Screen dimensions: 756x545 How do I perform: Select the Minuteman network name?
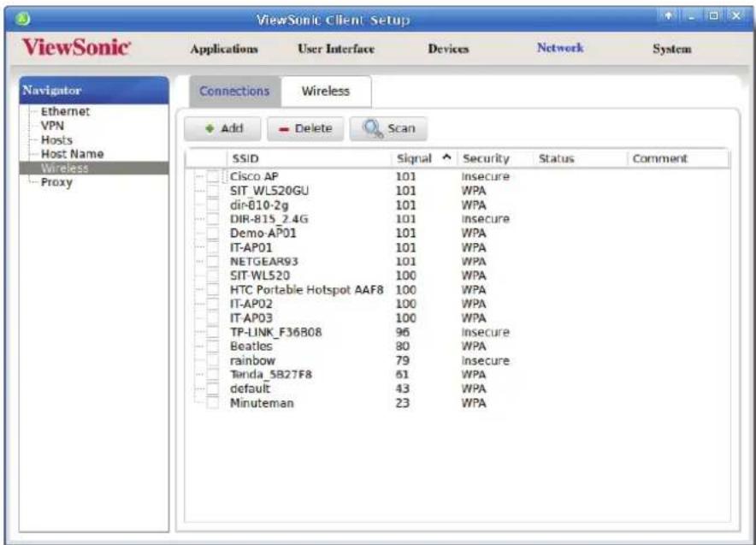pos(262,403)
